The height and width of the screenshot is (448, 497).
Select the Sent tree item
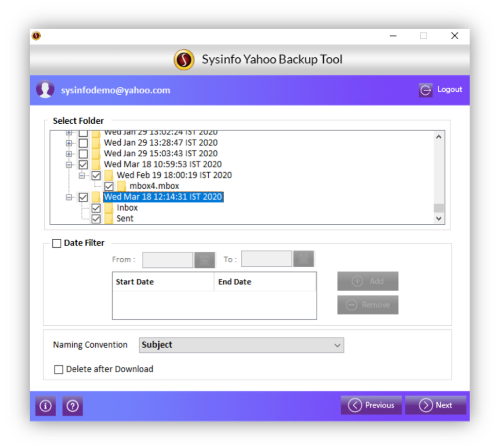(x=125, y=218)
